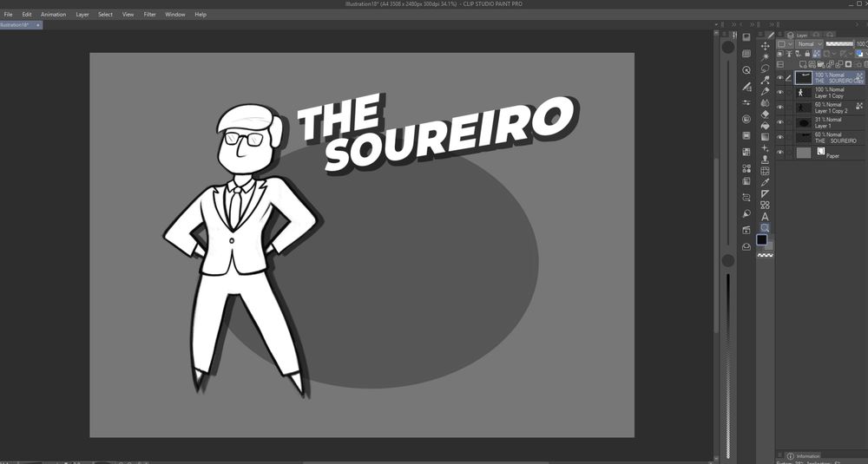Open the Tool property sliders icon

tap(746, 103)
